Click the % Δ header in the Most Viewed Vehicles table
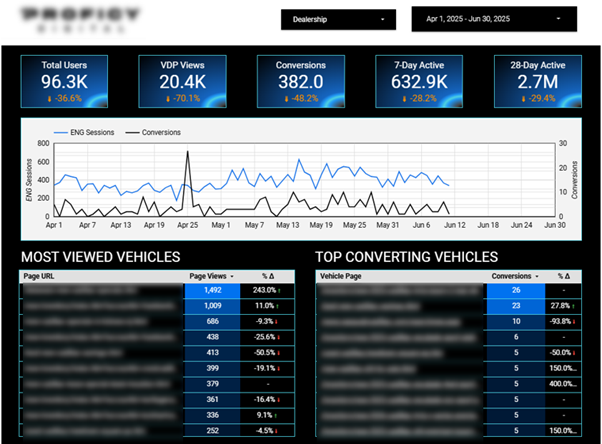Image resolution: width=602 pixels, height=444 pixels. coord(268,276)
